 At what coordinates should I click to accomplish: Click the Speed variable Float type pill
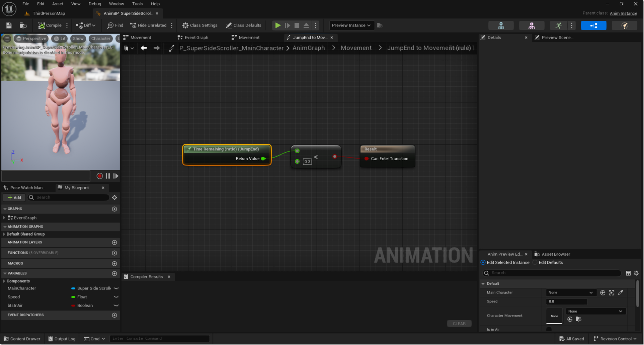(x=73, y=297)
